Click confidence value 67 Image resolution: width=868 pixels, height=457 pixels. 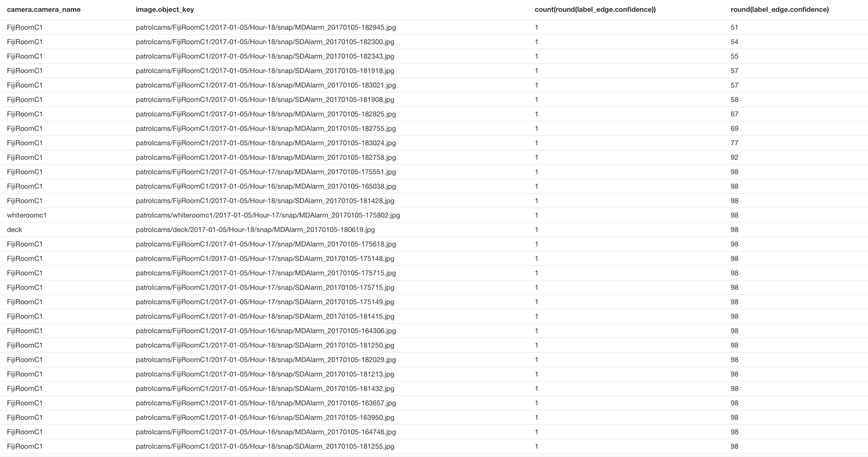pyautogui.click(x=734, y=114)
